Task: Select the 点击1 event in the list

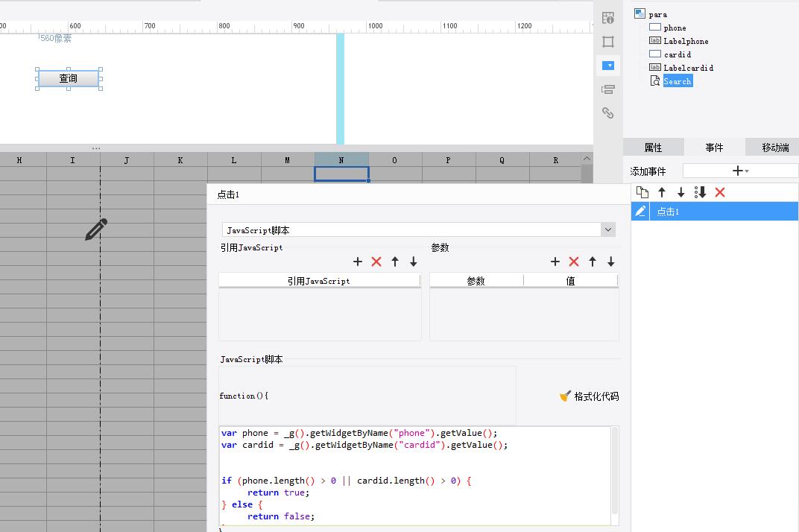Action: (715, 211)
